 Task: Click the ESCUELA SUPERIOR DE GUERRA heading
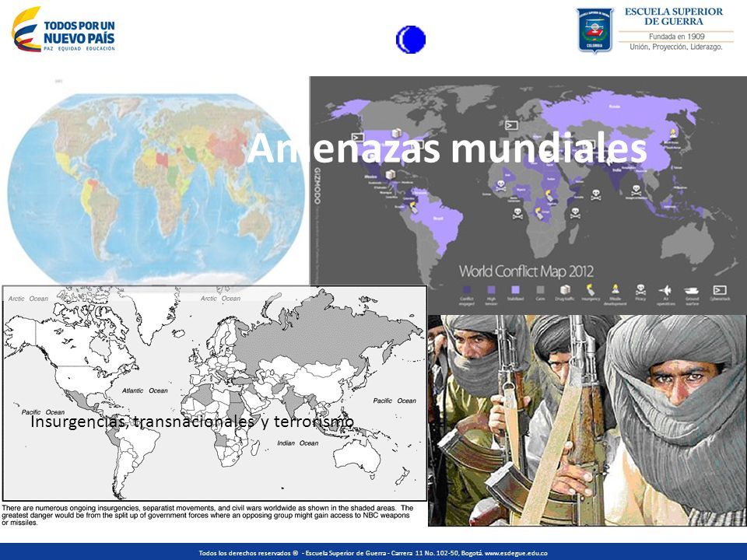[x=674, y=16]
